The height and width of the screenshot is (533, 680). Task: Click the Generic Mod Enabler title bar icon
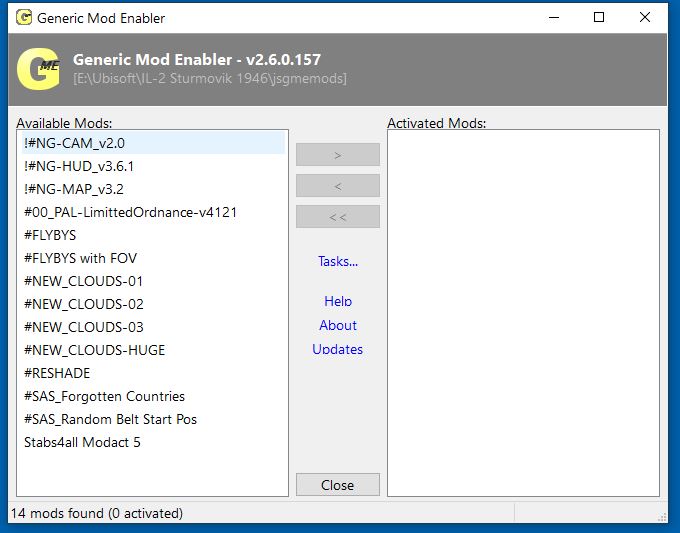point(24,18)
